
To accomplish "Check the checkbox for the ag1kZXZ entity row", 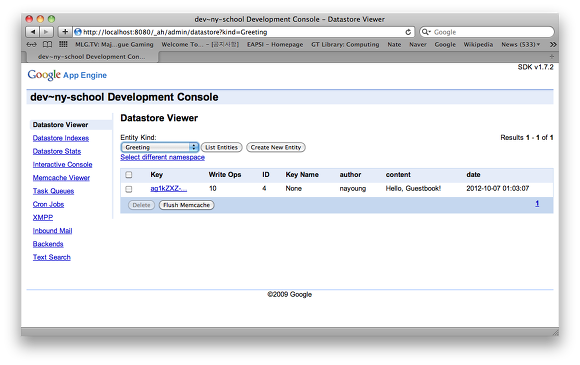I will pyautogui.click(x=129, y=189).
